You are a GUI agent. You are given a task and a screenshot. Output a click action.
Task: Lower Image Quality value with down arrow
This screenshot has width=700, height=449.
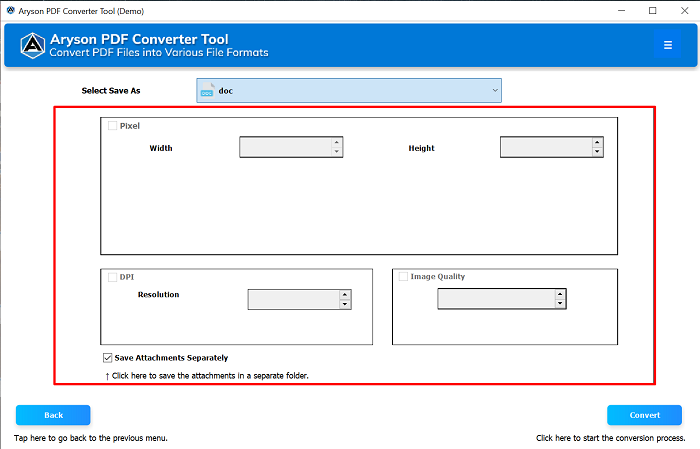click(x=560, y=303)
